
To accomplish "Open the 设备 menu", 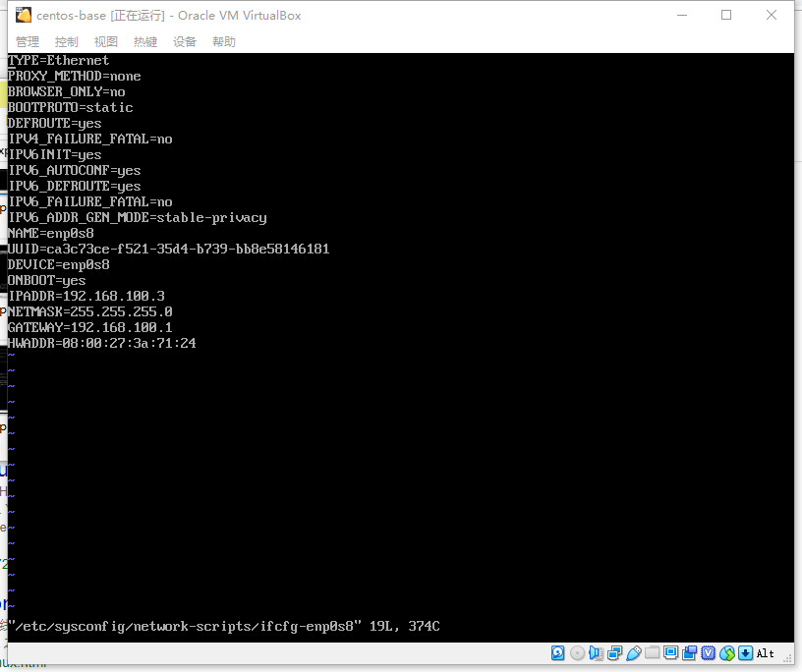I will tap(185, 41).
